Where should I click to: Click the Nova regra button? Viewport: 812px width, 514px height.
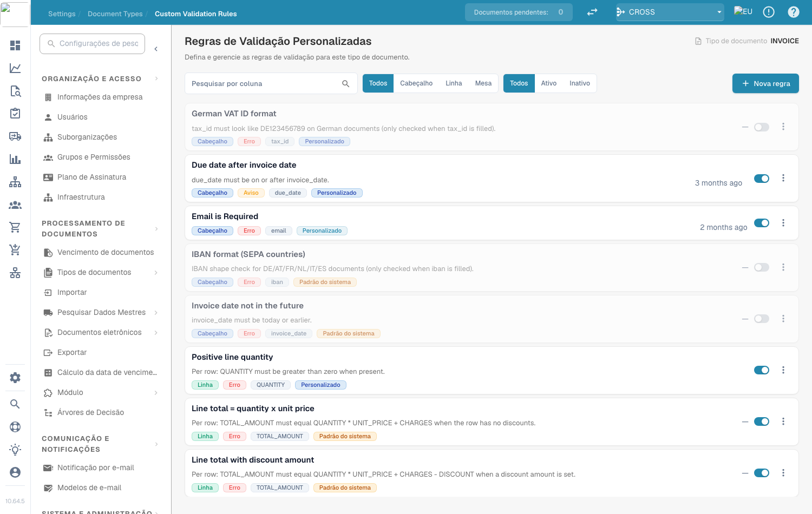point(765,83)
